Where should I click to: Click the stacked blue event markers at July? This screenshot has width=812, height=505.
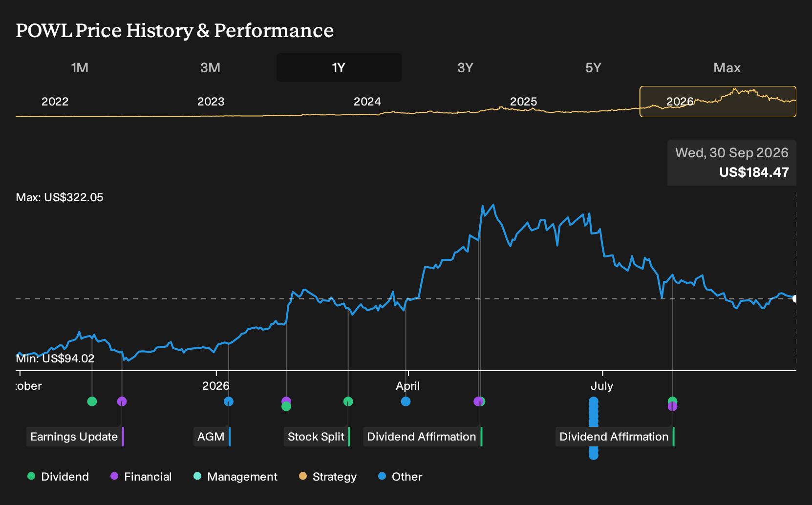pyautogui.click(x=594, y=428)
